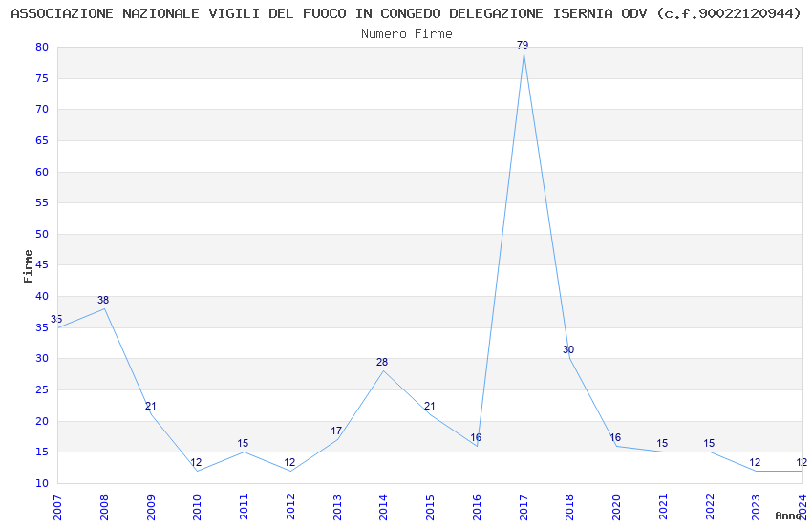Image resolution: width=812 pixels, height=525 pixels.
Task: Click the x-axis year 2017
Action: (x=524, y=507)
